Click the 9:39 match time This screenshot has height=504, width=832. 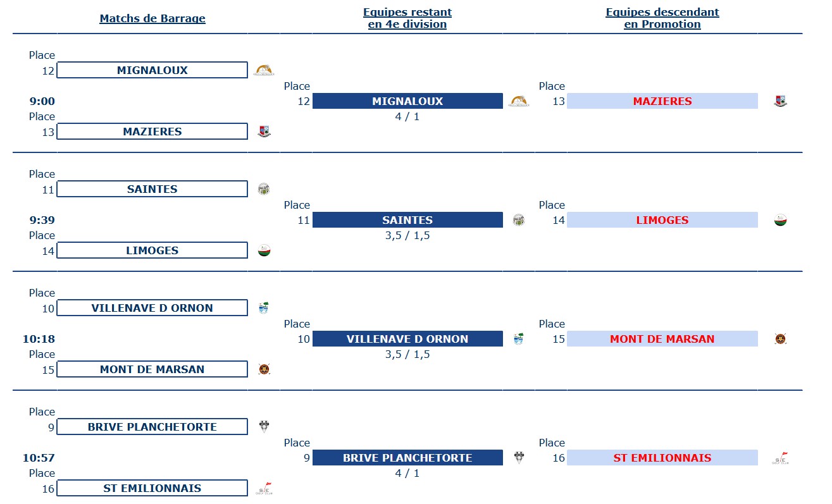pyautogui.click(x=42, y=220)
